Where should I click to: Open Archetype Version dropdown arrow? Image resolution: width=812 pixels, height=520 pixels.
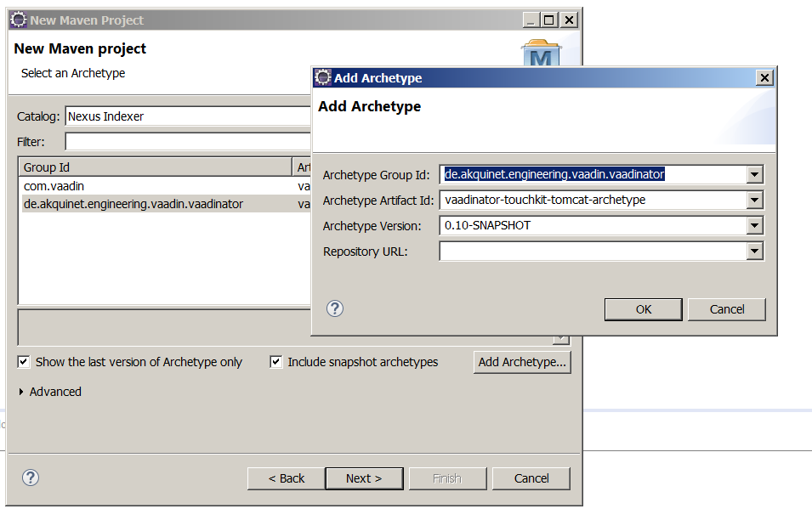coord(754,225)
